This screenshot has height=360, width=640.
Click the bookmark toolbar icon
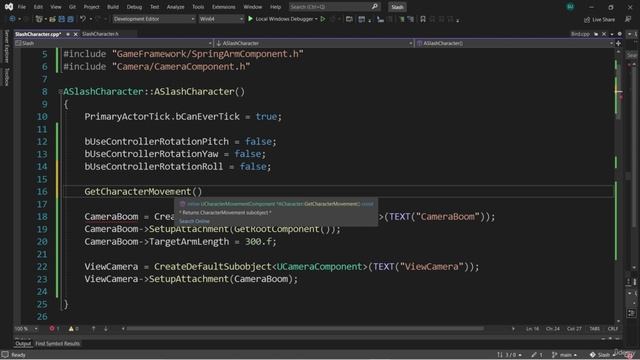423,19
